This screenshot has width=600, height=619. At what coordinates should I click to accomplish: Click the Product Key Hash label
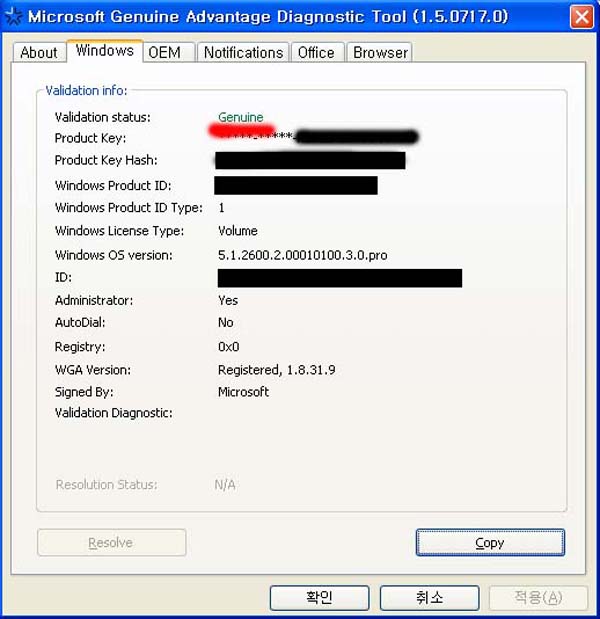click(106, 160)
